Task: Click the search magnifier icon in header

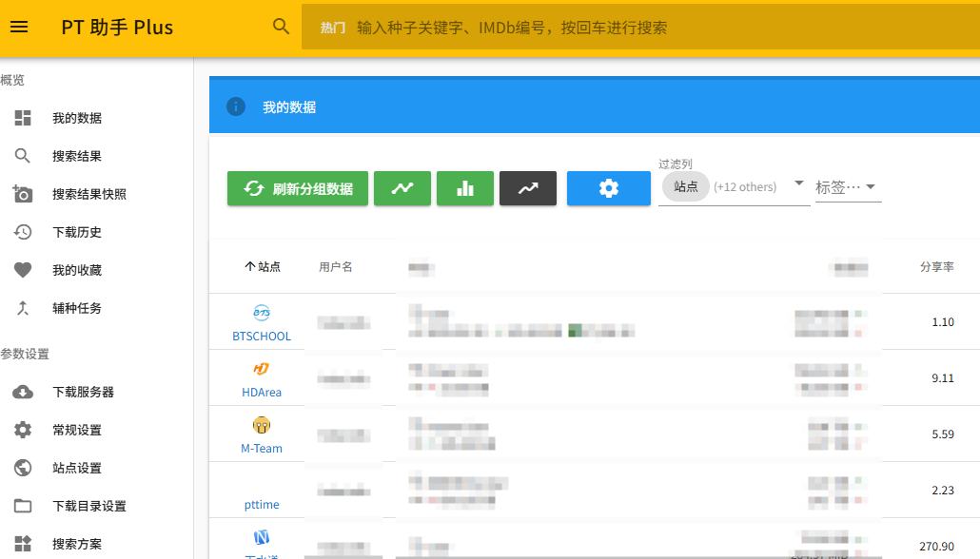Action: [x=281, y=27]
